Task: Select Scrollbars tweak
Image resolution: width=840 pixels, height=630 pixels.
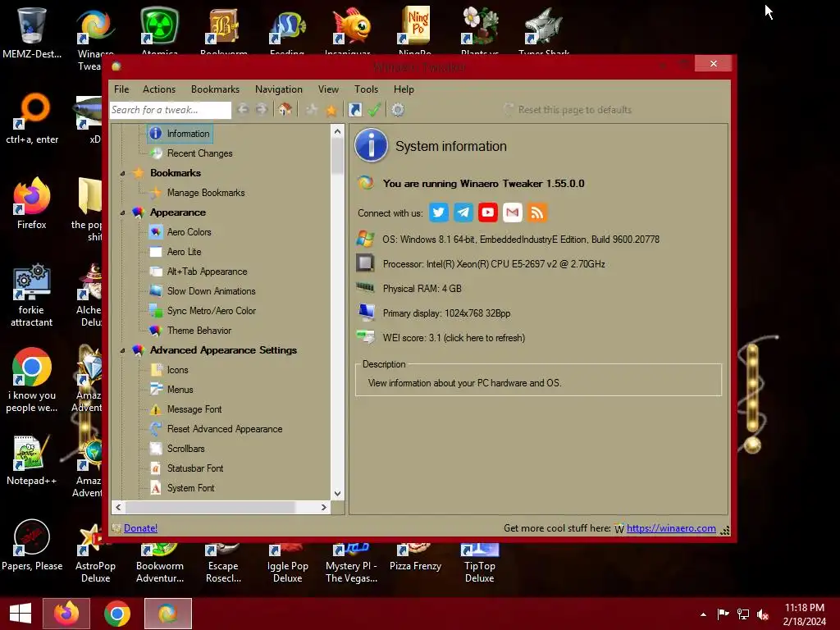Action: (x=186, y=449)
